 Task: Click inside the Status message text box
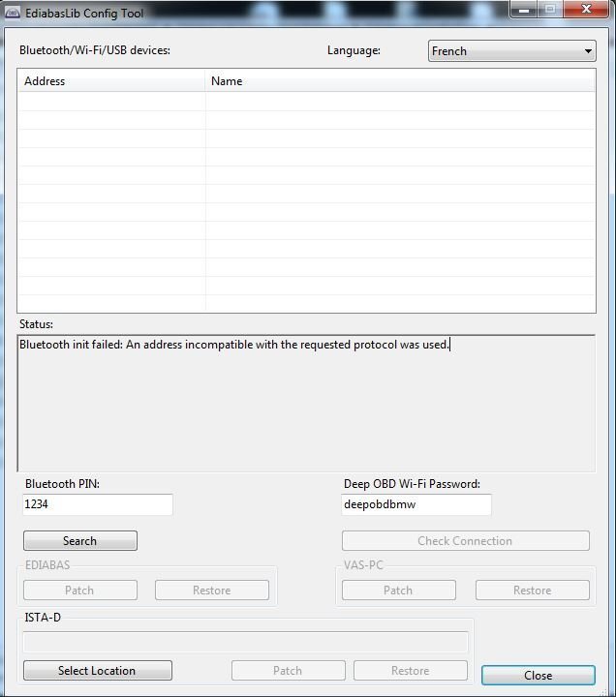[306, 404]
